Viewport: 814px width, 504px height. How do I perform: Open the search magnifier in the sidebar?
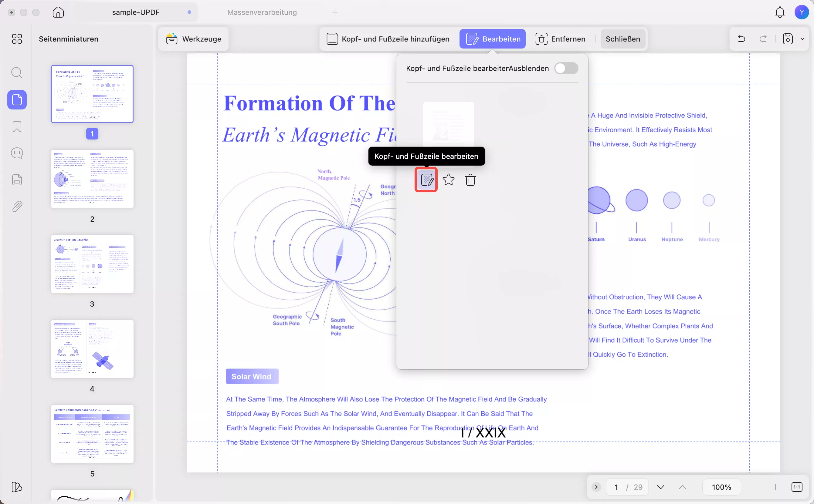coord(17,73)
